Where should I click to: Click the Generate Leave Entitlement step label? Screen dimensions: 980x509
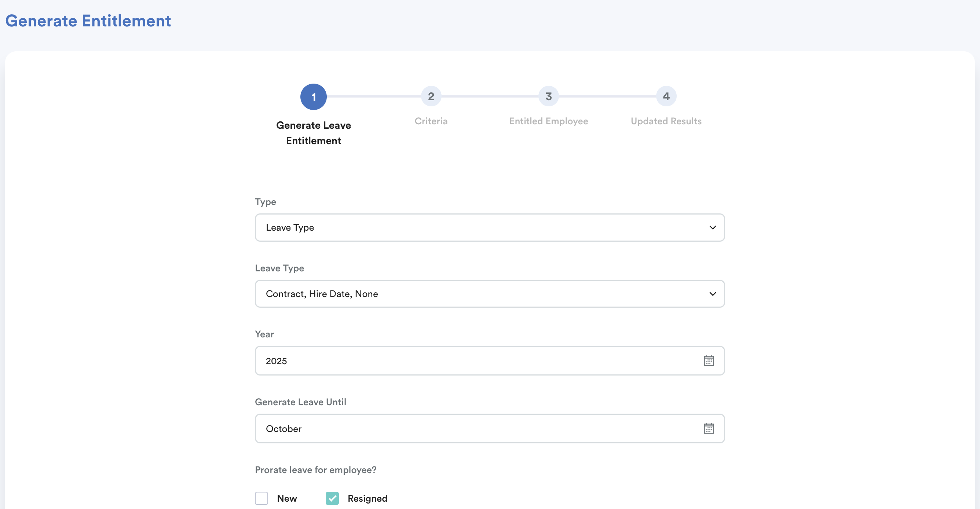(x=313, y=133)
